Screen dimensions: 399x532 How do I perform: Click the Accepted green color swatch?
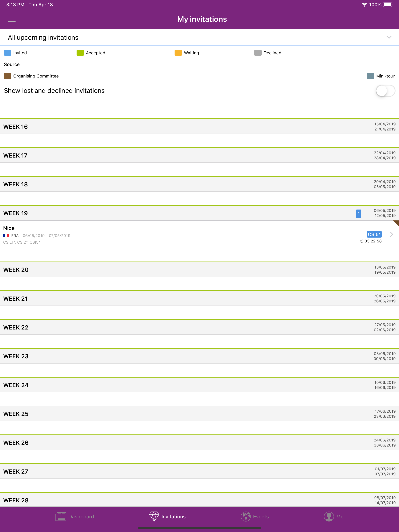[80, 53]
